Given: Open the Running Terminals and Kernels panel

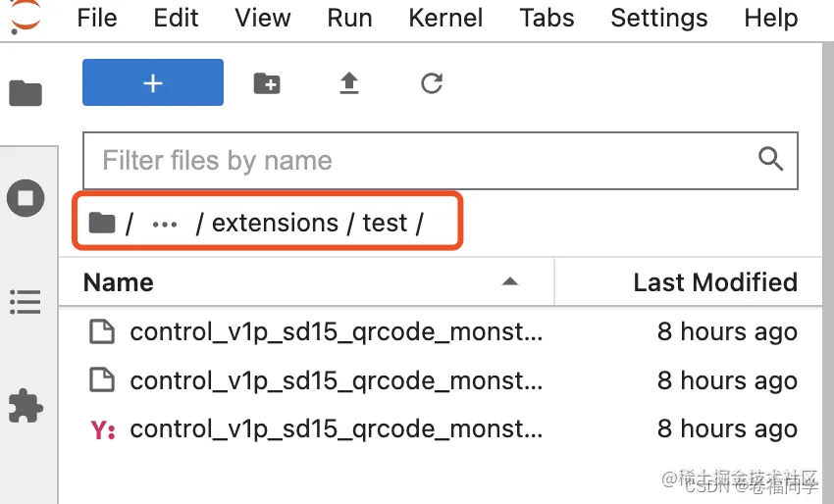Looking at the screenshot, I should pos(26,198).
